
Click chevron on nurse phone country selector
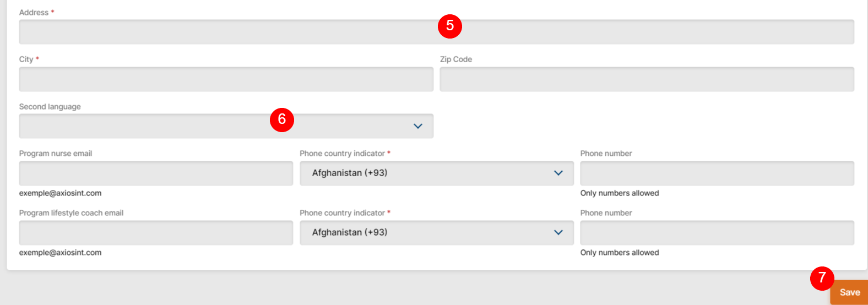tap(558, 173)
